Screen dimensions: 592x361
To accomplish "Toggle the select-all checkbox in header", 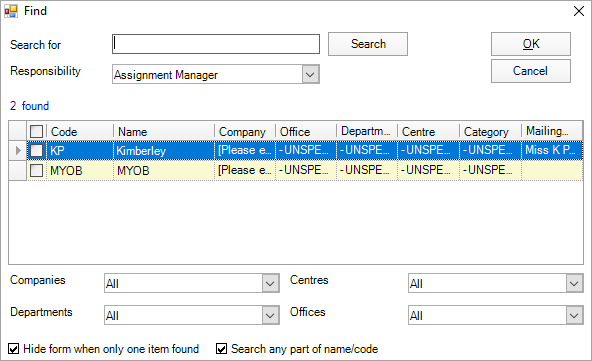I will click(x=37, y=131).
